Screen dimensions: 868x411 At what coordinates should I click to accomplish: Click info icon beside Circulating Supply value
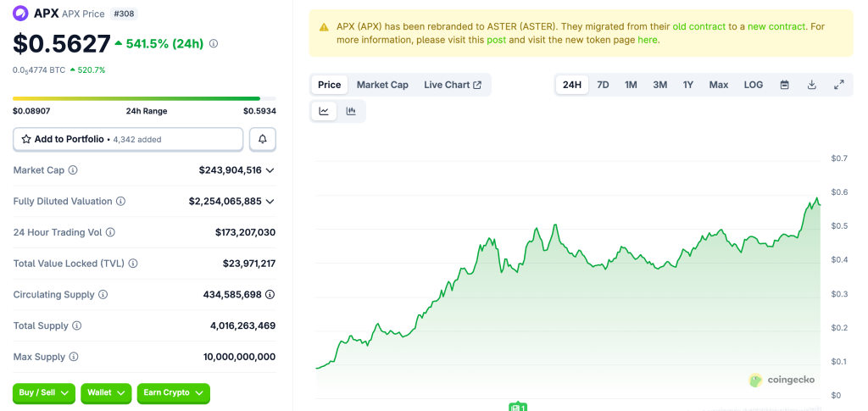270,295
